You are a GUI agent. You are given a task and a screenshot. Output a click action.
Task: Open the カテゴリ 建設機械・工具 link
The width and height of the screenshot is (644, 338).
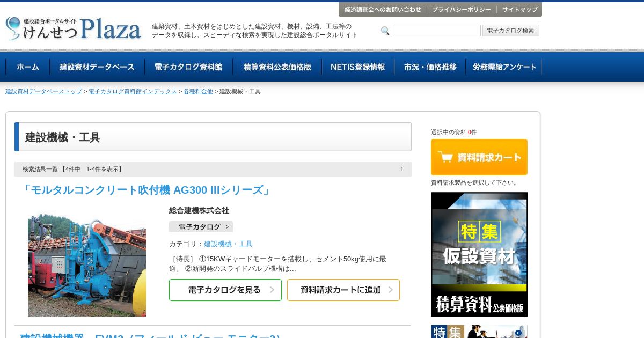coord(228,244)
